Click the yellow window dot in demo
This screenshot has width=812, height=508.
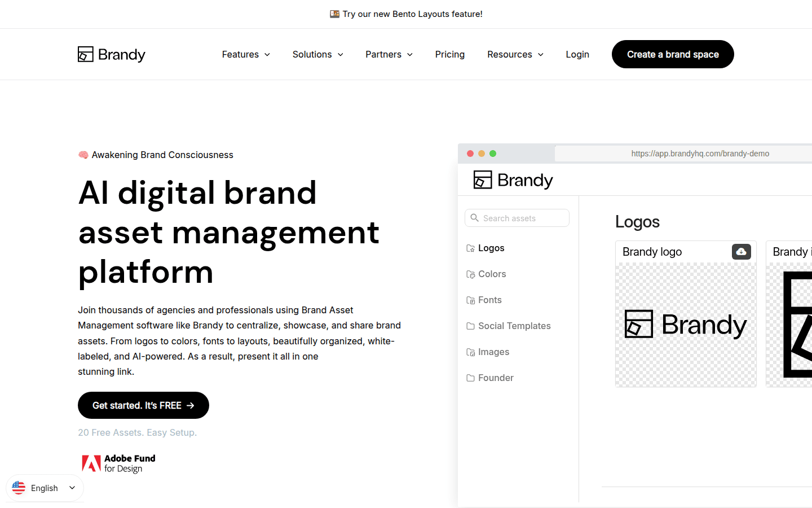click(x=482, y=154)
